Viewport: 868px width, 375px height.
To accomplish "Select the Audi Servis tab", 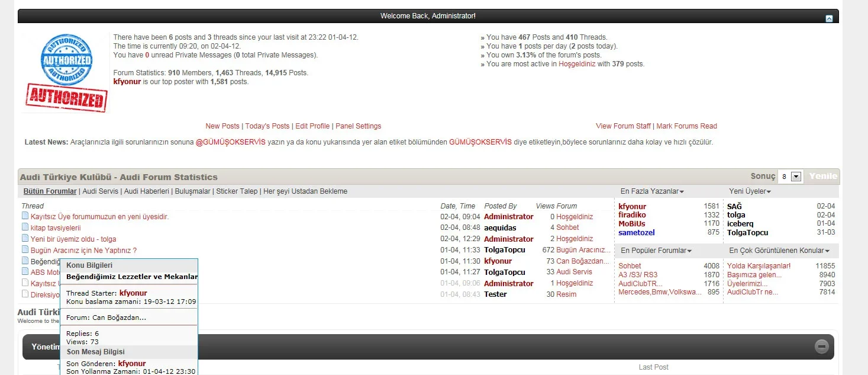I will click(x=101, y=191).
